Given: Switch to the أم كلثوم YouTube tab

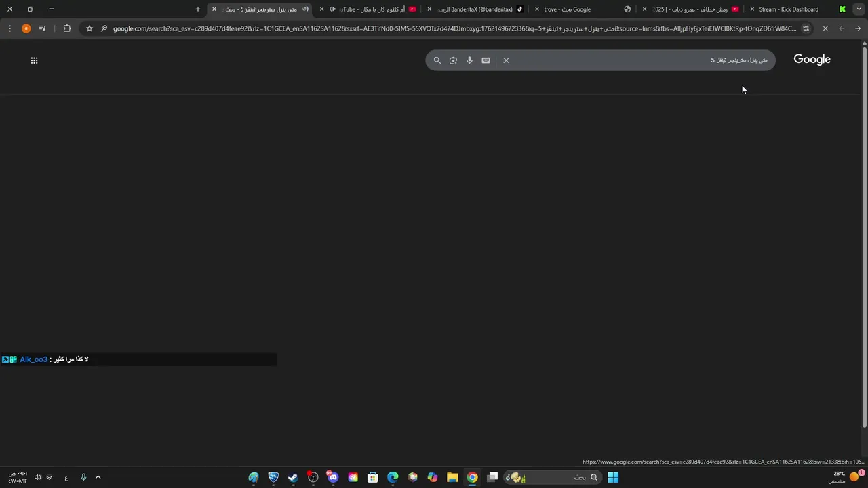Looking at the screenshot, I should (370, 9).
